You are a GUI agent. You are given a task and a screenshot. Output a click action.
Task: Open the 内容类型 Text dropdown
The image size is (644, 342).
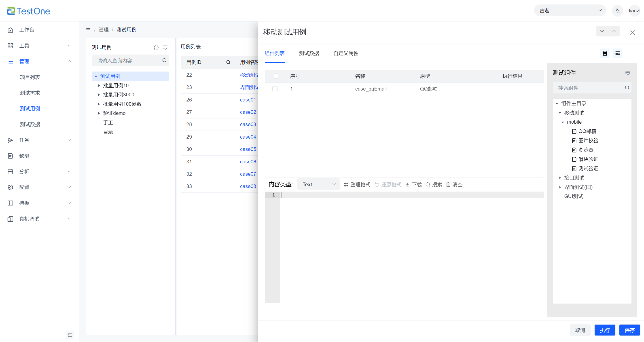(x=318, y=184)
